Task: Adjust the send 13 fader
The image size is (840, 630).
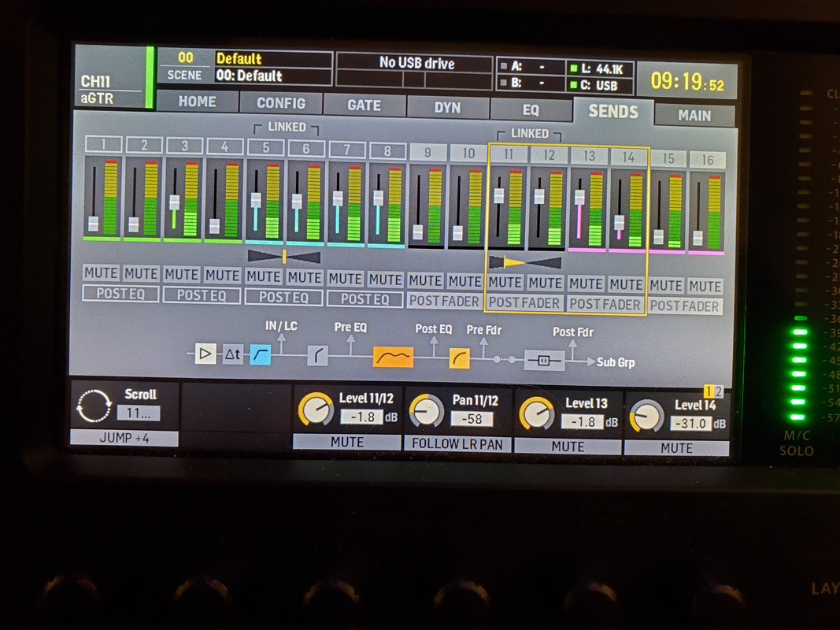Action: point(579,198)
